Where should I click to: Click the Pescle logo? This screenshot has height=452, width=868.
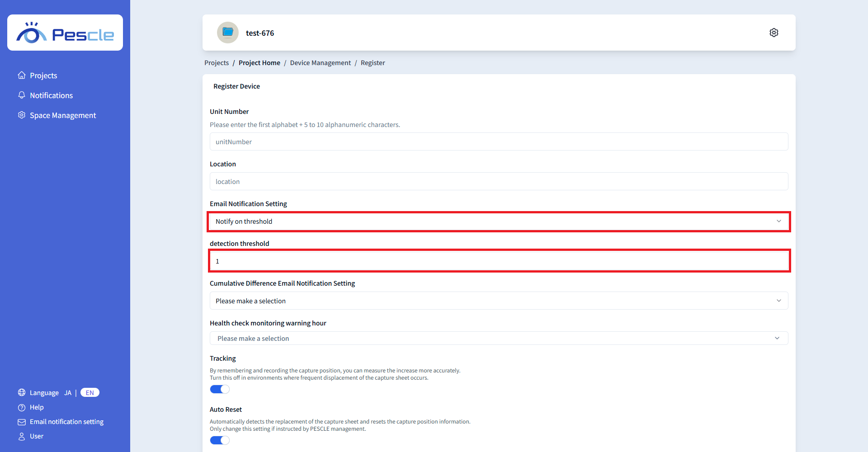65,33
